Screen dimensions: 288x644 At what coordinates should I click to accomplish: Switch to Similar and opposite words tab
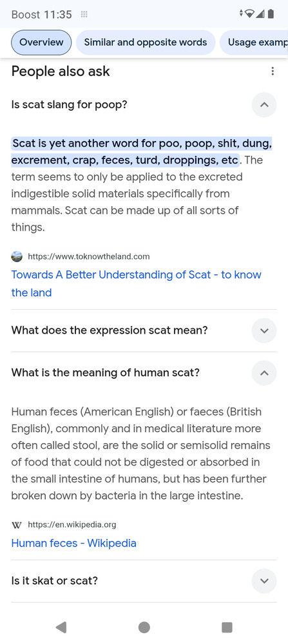point(146,43)
